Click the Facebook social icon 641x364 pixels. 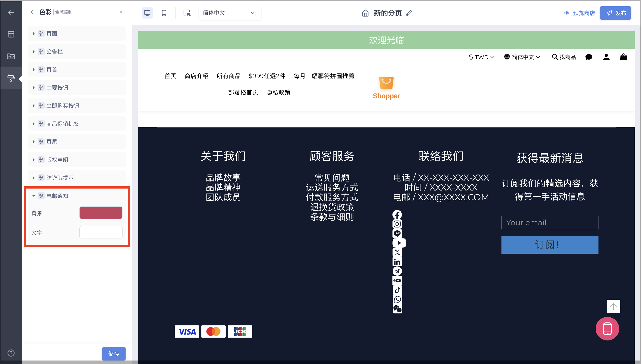[397, 214]
